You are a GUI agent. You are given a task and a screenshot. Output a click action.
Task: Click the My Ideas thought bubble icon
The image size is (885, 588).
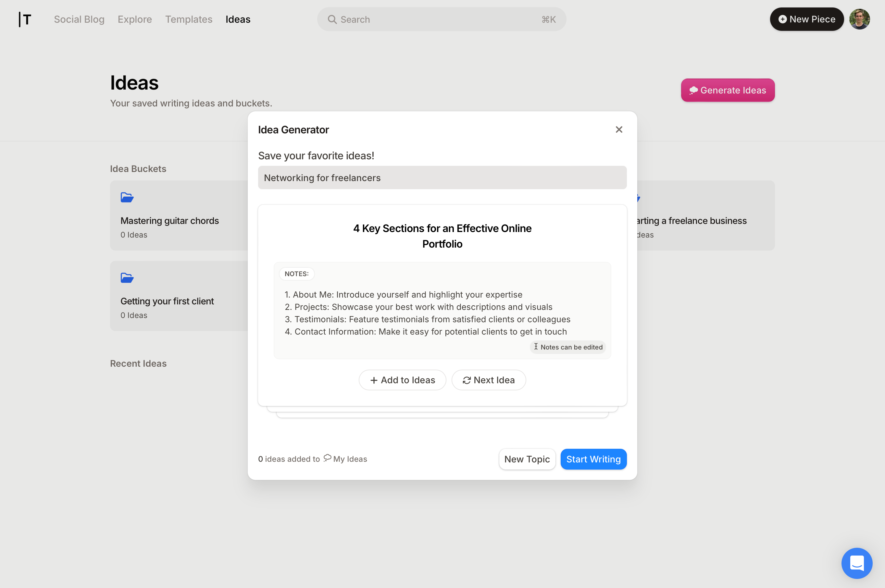click(x=327, y=458)
